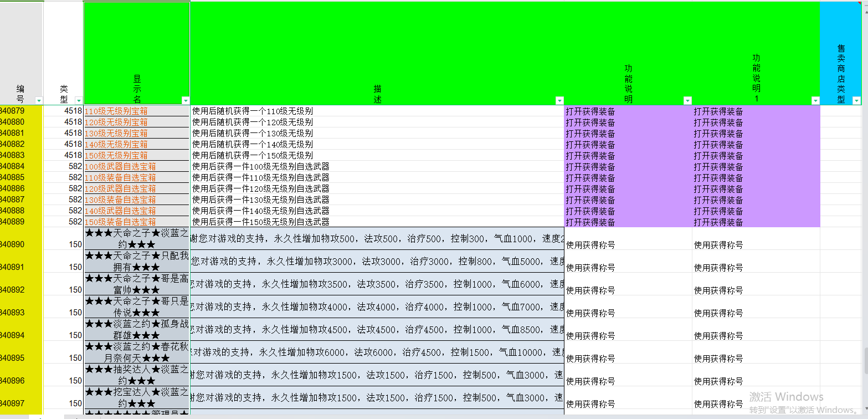Open filter dropdown for 类型 column

tap(78, 100)
